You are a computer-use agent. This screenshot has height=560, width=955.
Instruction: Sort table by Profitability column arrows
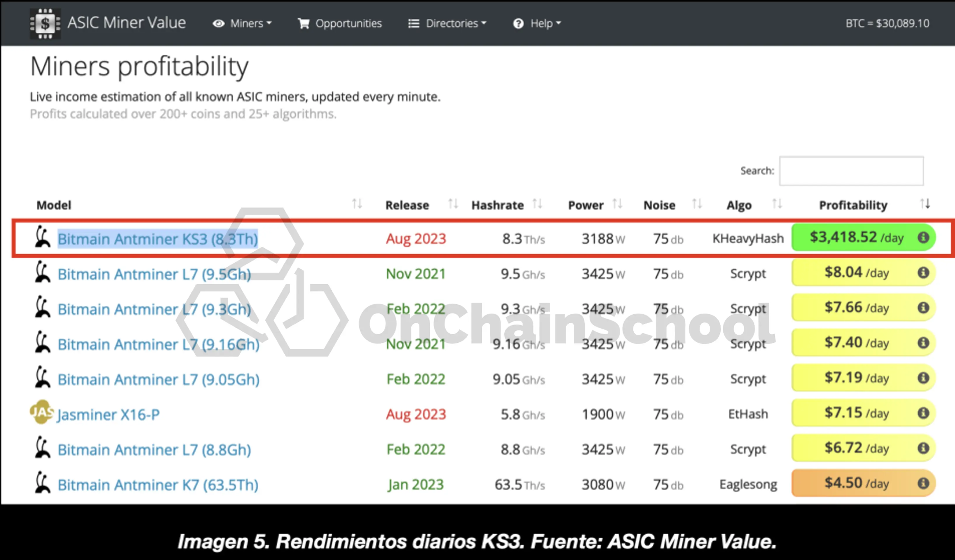pos(925,204)
